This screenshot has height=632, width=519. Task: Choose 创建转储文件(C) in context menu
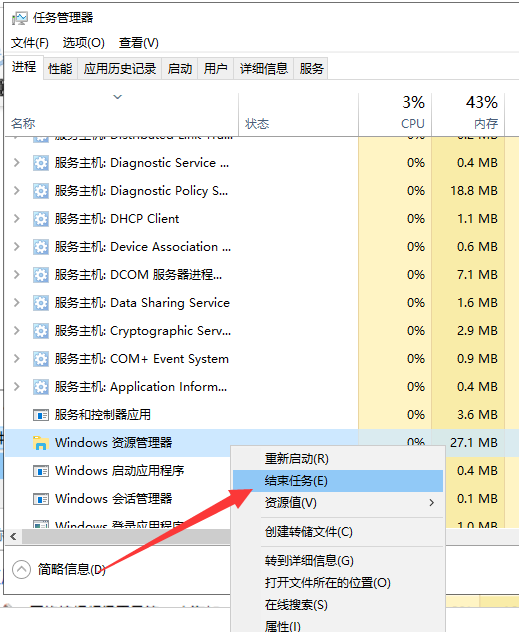tap(338, 532)
